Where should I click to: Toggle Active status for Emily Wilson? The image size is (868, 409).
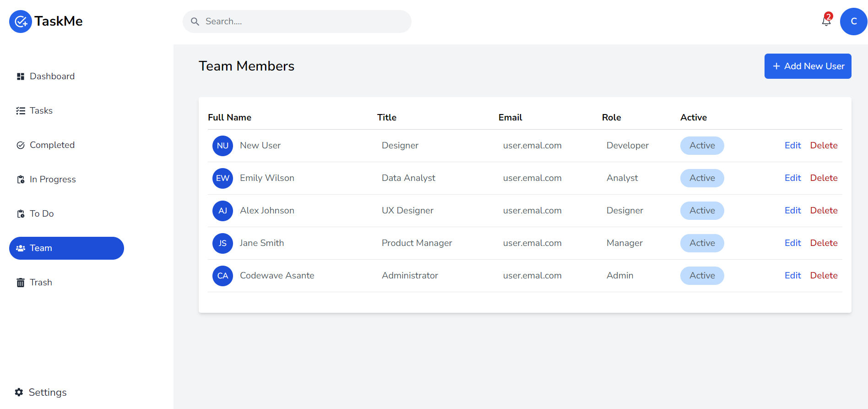(702, 178)
